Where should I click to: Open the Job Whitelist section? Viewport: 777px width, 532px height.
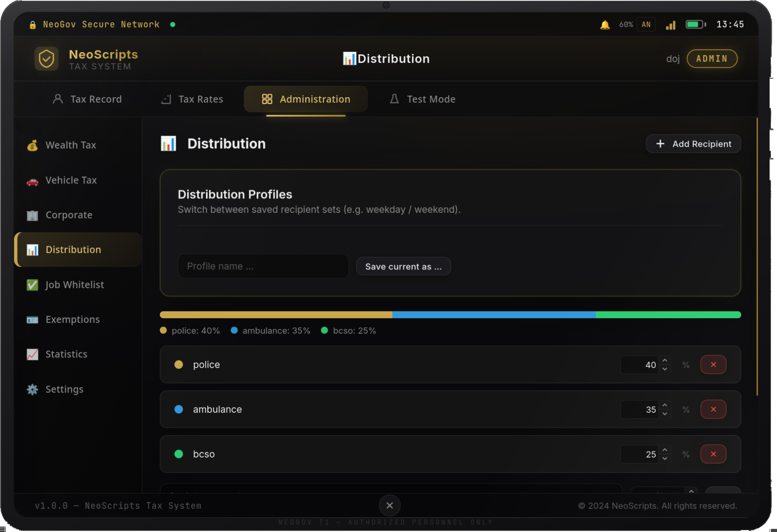pos(78,285)
